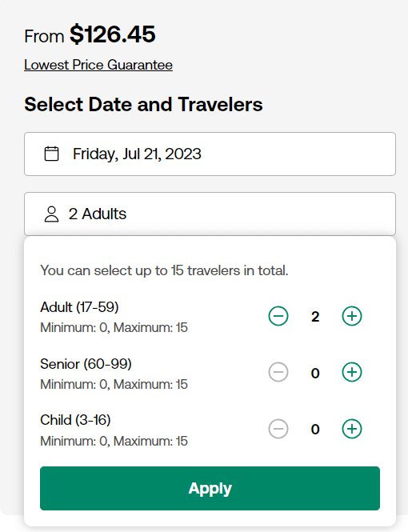Click the Child count value 0

point(315,429)
